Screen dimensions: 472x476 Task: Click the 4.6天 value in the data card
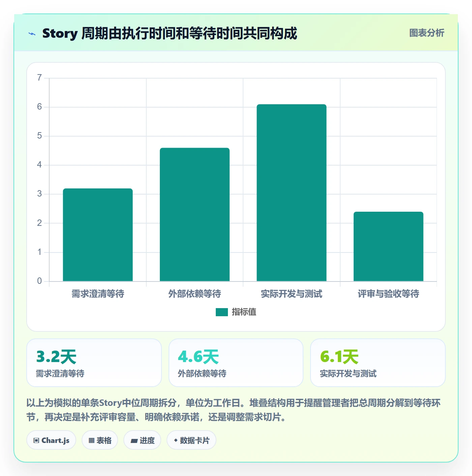click(199, 357)
